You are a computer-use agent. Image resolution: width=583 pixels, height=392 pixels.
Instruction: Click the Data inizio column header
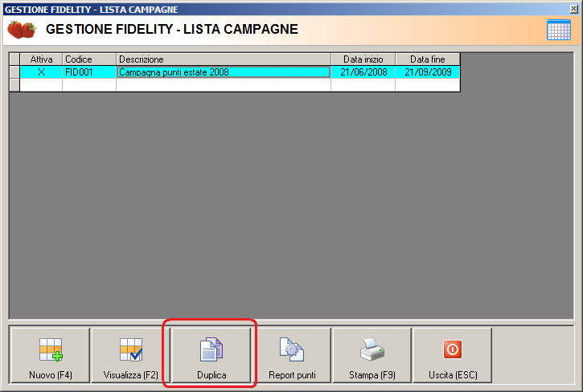(x=363, y=59)
